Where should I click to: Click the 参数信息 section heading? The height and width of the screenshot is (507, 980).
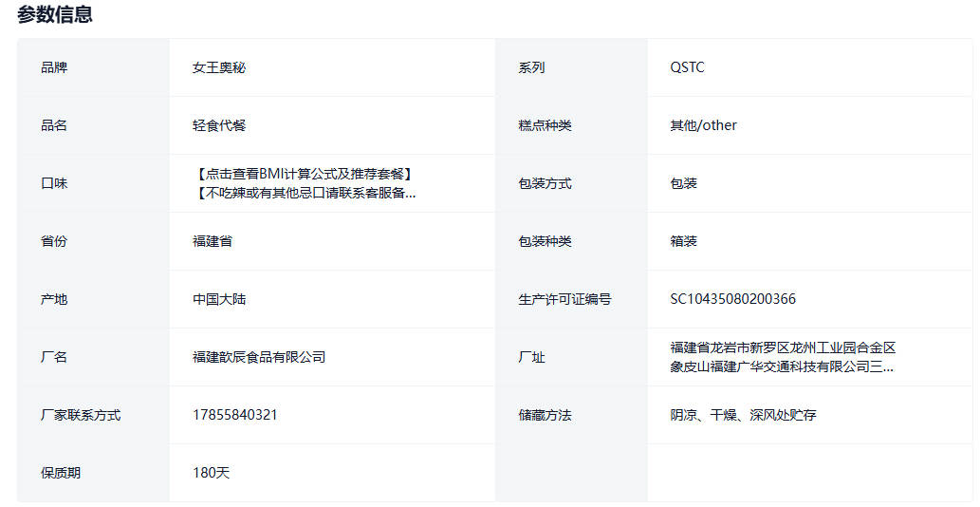pyautogui.click(x=55, y=15)
